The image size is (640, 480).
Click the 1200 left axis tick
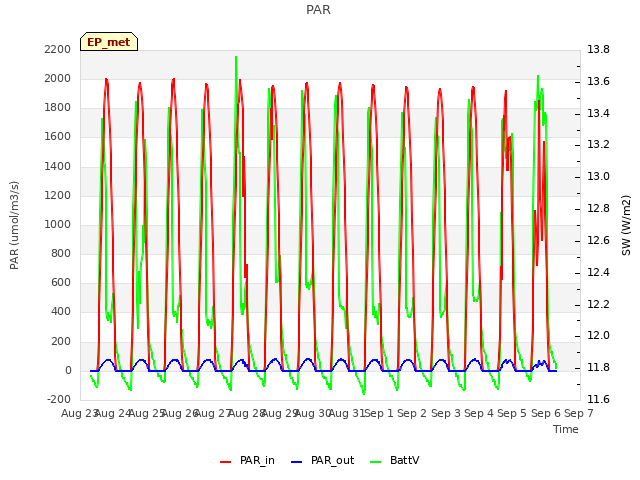pyautogui.click(x=58, y=195)
